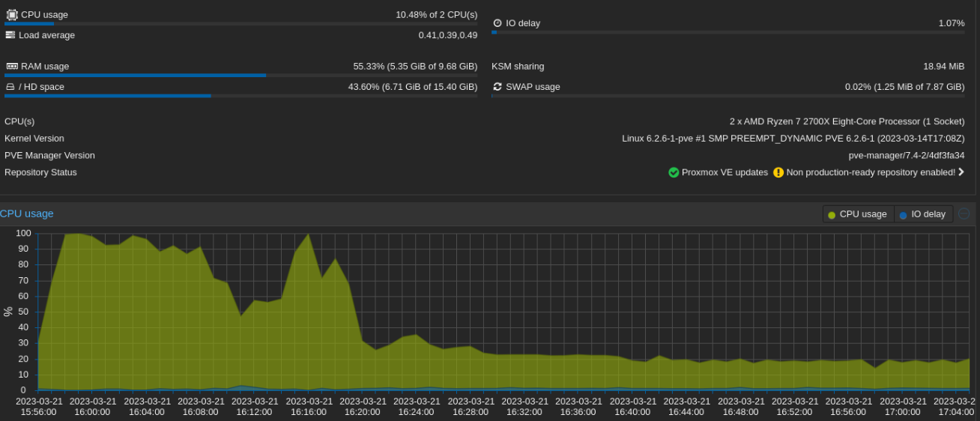Screen dimensions: 980x421
Task: Click the CPU usage chart panel title
Action: click(27, 213)
